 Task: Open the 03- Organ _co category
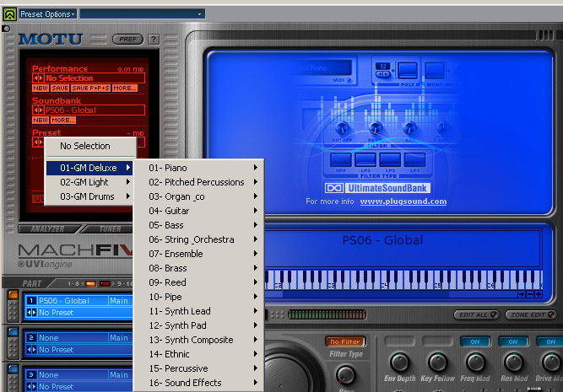[198, 196]
